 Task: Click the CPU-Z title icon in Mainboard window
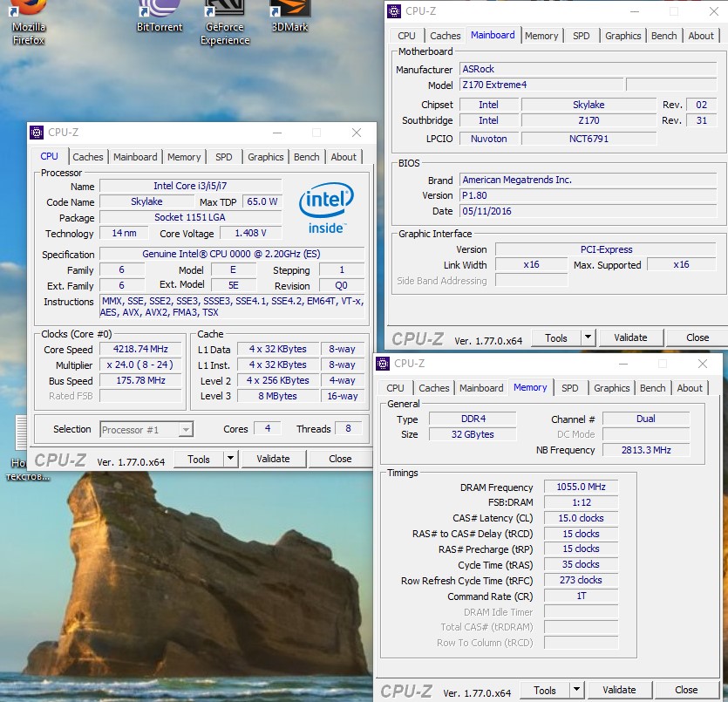click(x=393, y=11)
